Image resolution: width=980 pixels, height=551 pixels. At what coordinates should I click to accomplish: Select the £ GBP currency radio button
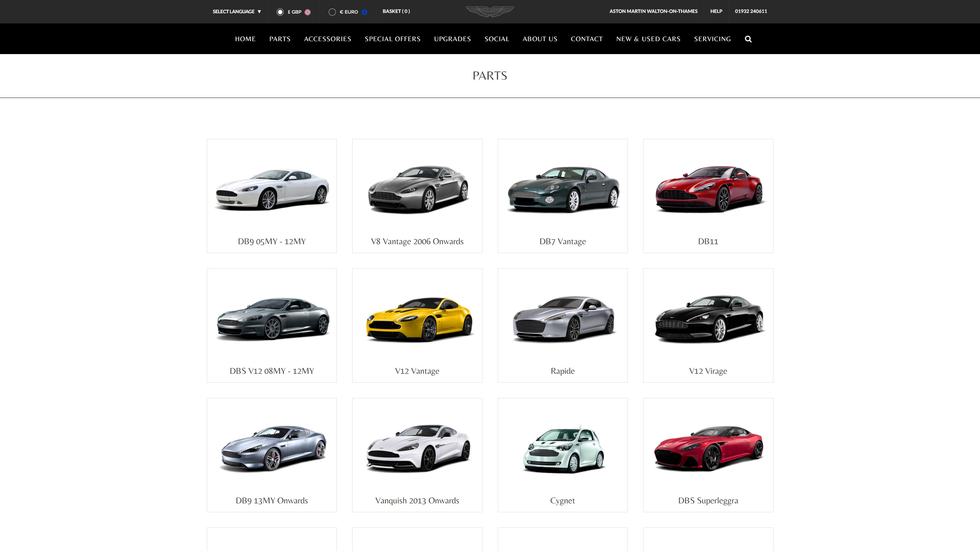280,12
